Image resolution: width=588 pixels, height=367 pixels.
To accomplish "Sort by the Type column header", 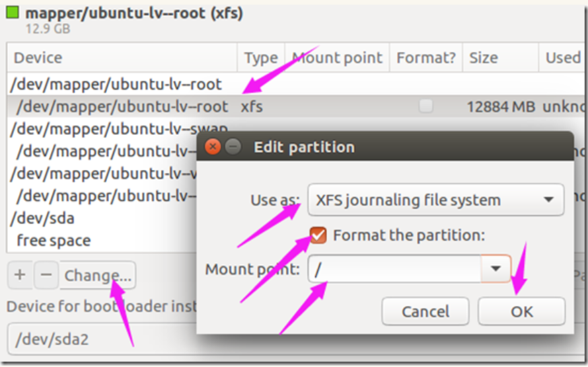I will (x=261, y=58).
